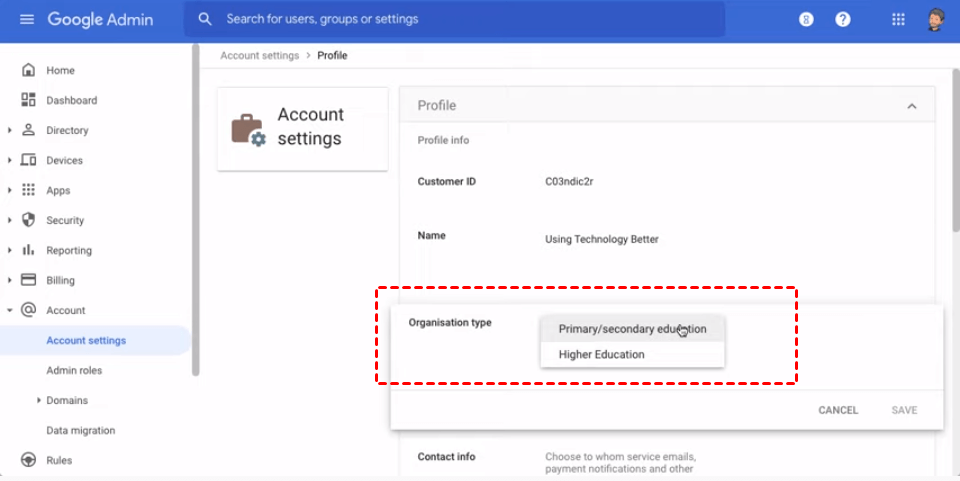This screenshot has height=481, width=960.
Task: Collapse the Account section arrow
Action: tap(10, 310)
